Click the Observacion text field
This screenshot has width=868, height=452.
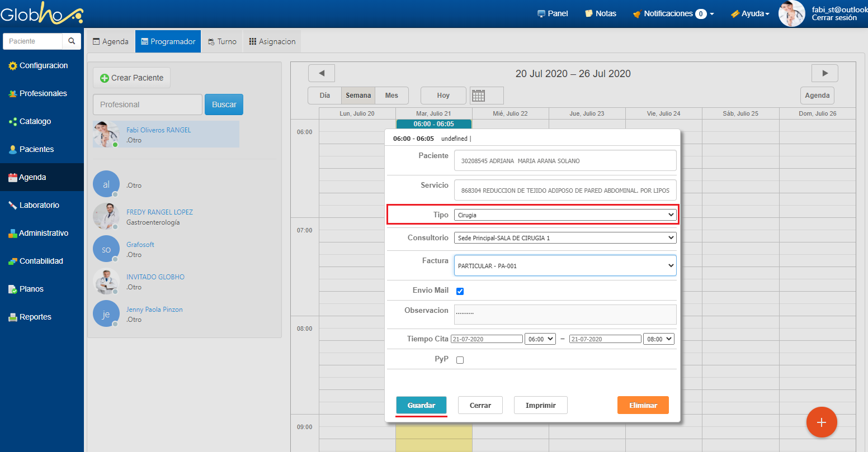click(x=565, y=314)
